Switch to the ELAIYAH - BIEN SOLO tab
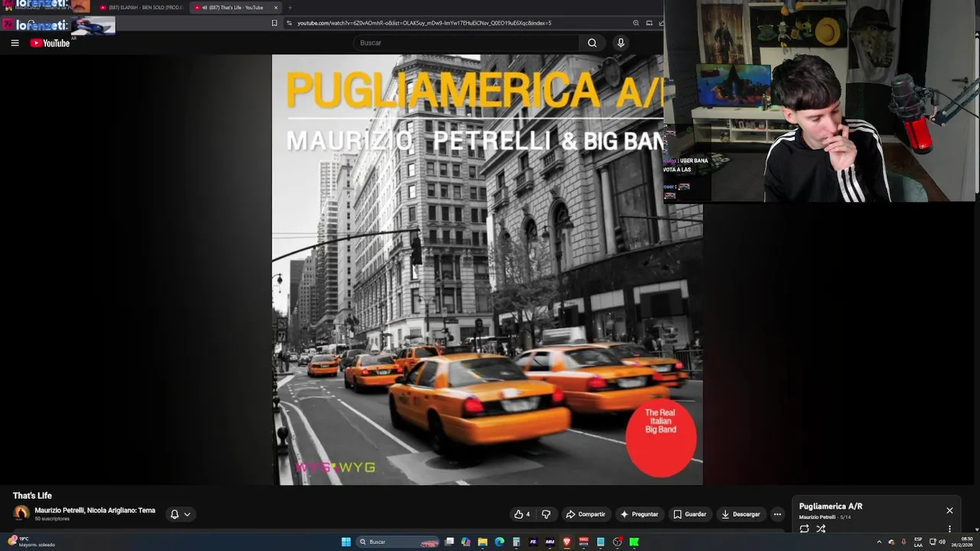Image resolution: width=980 pixels, height=551 pixels. coord(141,8)
